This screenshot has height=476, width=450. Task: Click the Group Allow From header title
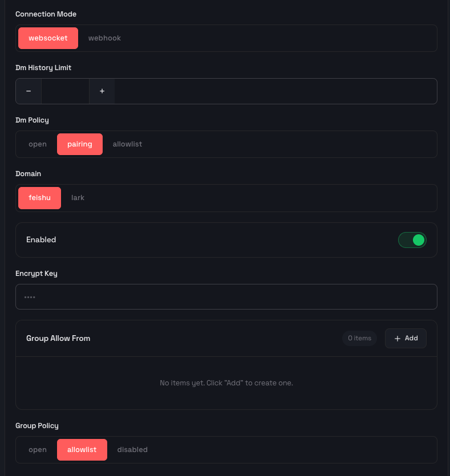[x=58, y=338]
